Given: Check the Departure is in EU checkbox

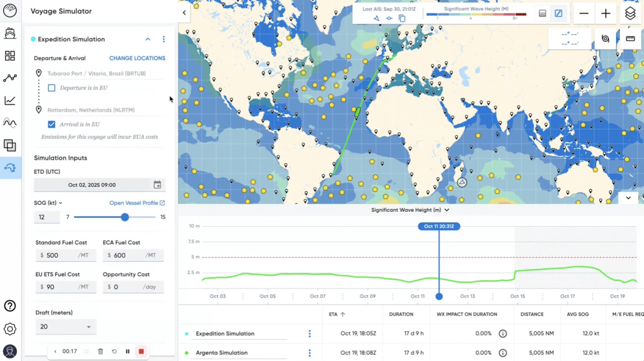Looking at the screenshot, I should pyautogui.click(x=52, y=88).
